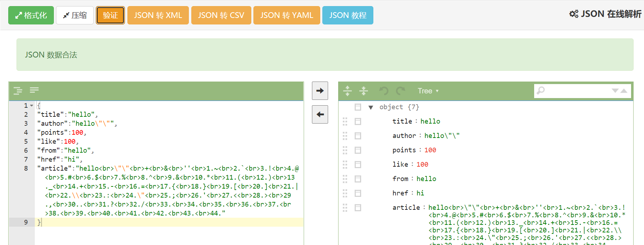This screenshot has width=644, height=245.
Task: Convert with JSON 转 YAML button
Action: tap(287, 15)
